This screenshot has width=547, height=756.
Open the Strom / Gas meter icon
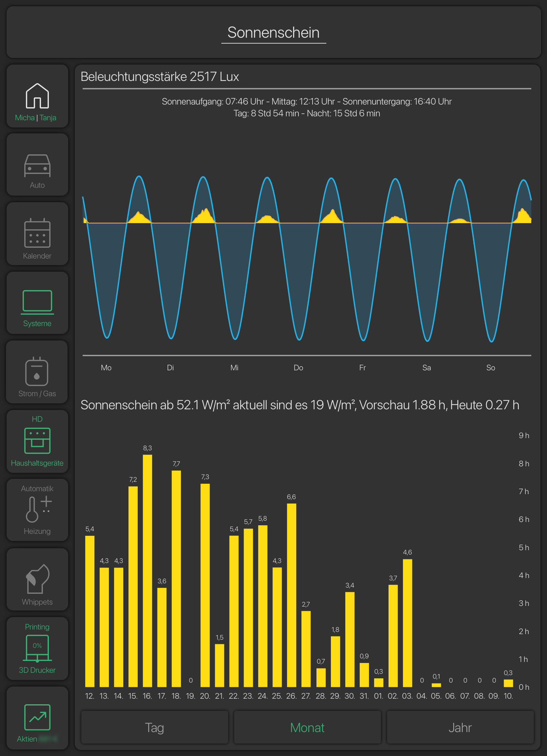pyautogui.click(x=37, y=371)
